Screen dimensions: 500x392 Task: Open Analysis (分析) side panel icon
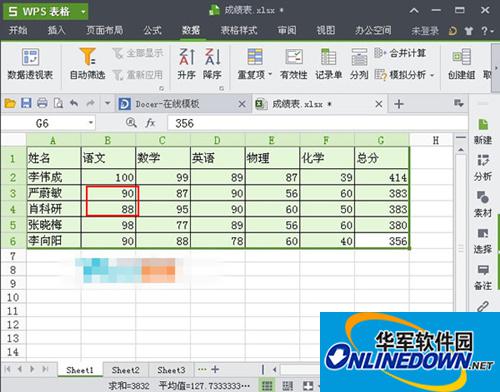coord(483,168)
